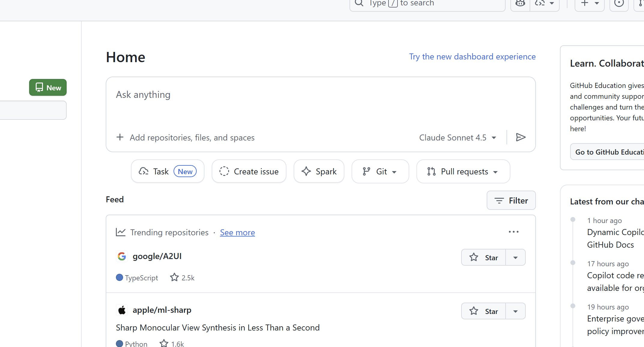Click the send arrow in Ask anything box
This screenshot has height=347, width=644.
coord(521,137)
